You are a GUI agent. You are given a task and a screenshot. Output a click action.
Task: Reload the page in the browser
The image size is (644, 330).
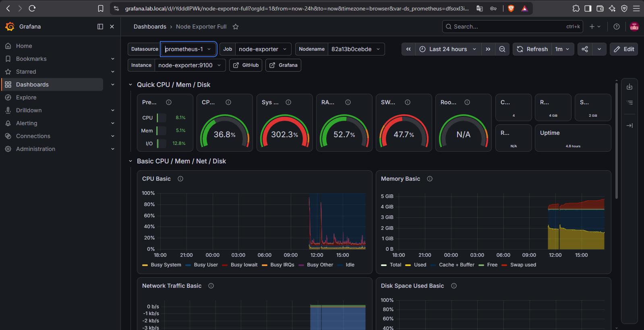(32, 8)
